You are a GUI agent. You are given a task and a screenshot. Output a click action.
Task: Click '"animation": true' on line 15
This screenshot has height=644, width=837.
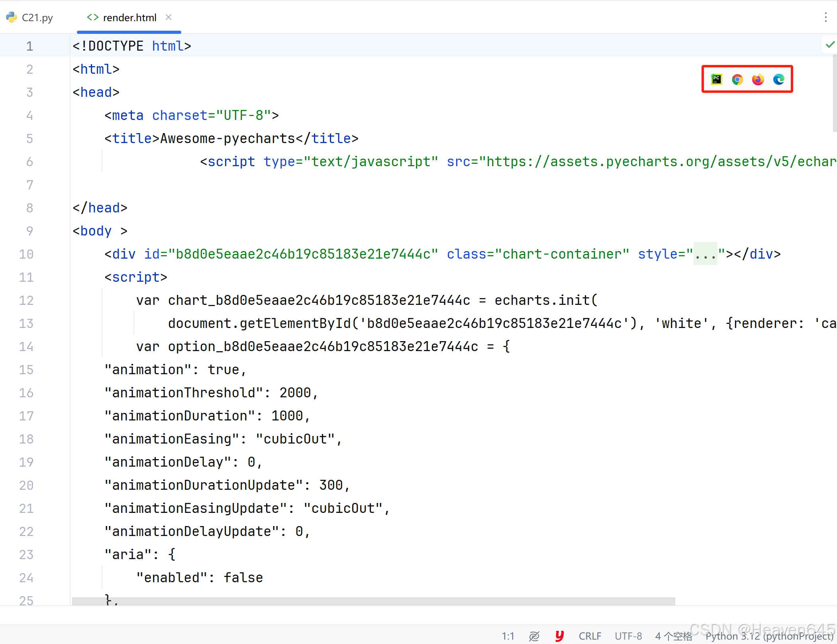click(x=172, y=369)
